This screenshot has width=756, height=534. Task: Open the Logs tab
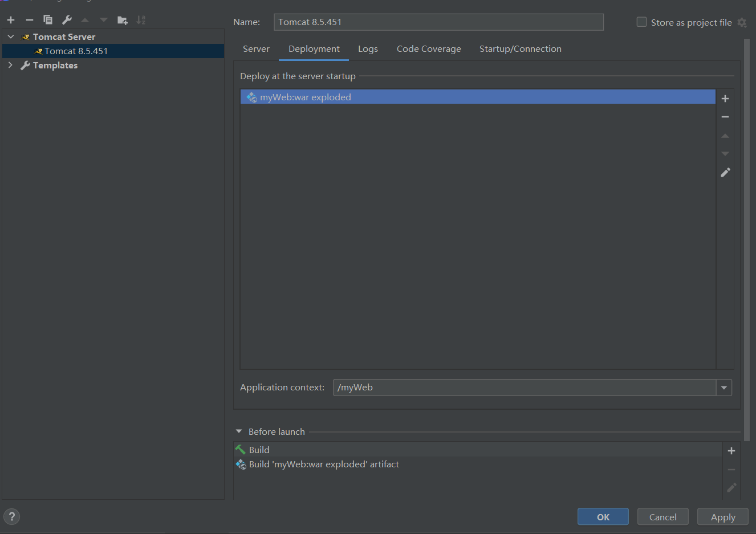click(x=368, y=49)
